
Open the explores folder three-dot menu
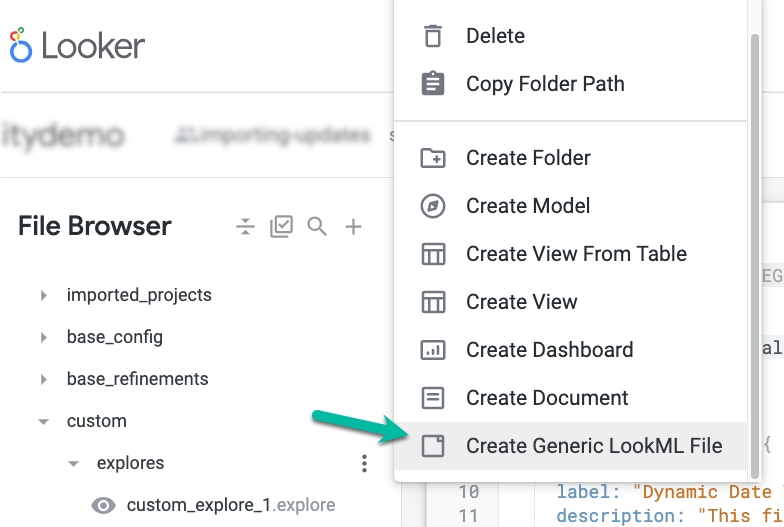tap(364, 463)
